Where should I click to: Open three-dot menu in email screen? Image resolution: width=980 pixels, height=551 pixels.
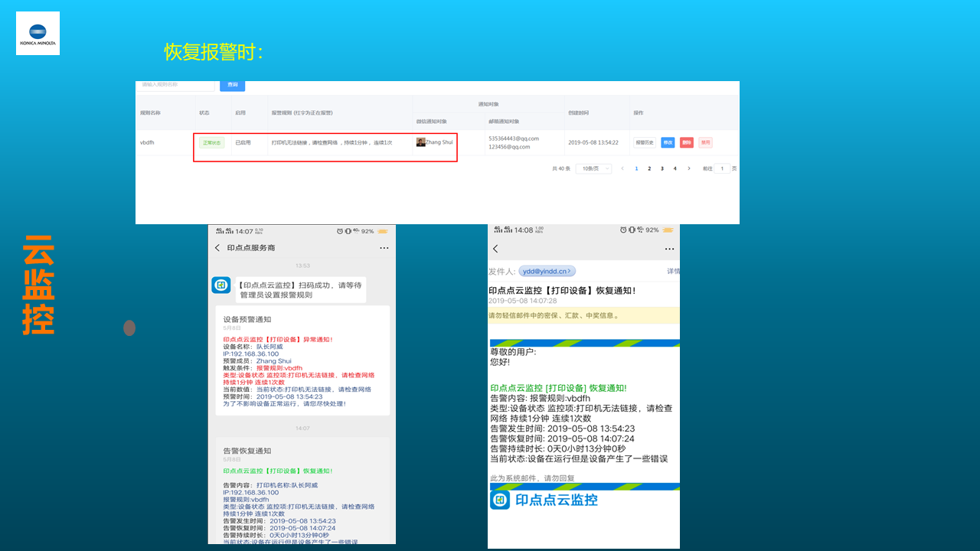pyautogui.click(x=669, y=249)
